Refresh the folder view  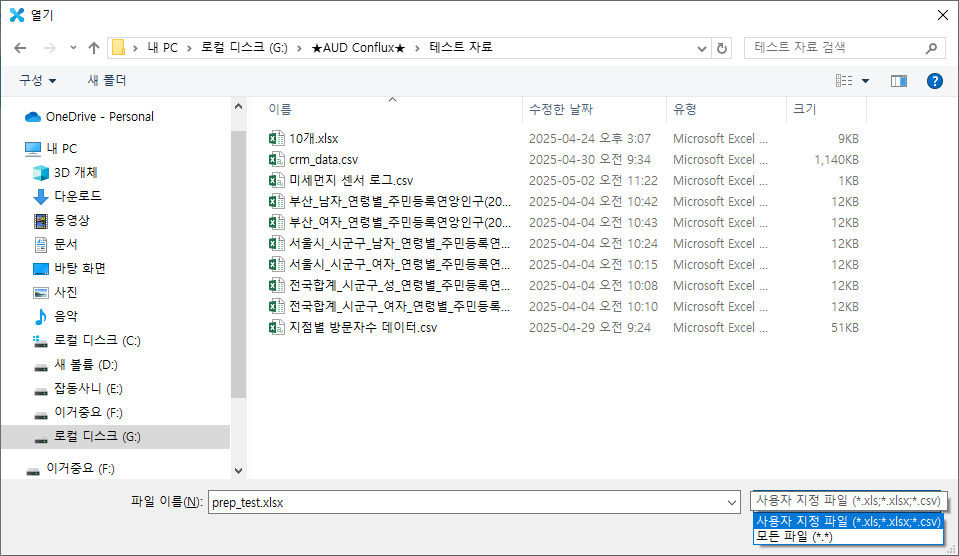coord(722,48)
